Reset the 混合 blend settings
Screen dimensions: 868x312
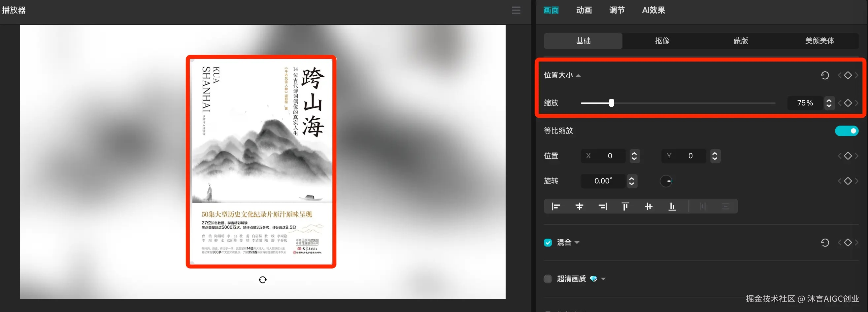[x=825, y=243]
